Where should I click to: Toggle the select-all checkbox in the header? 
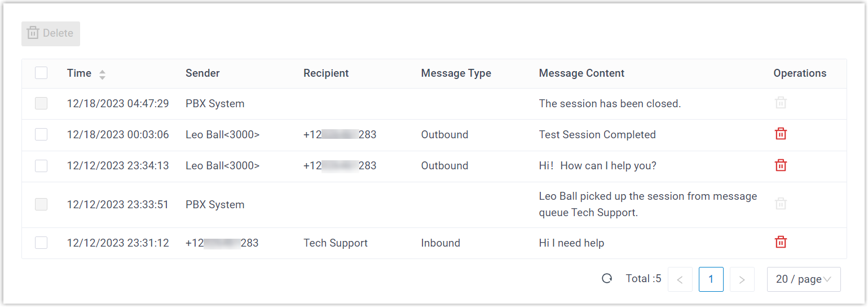[x=41, y=73]
